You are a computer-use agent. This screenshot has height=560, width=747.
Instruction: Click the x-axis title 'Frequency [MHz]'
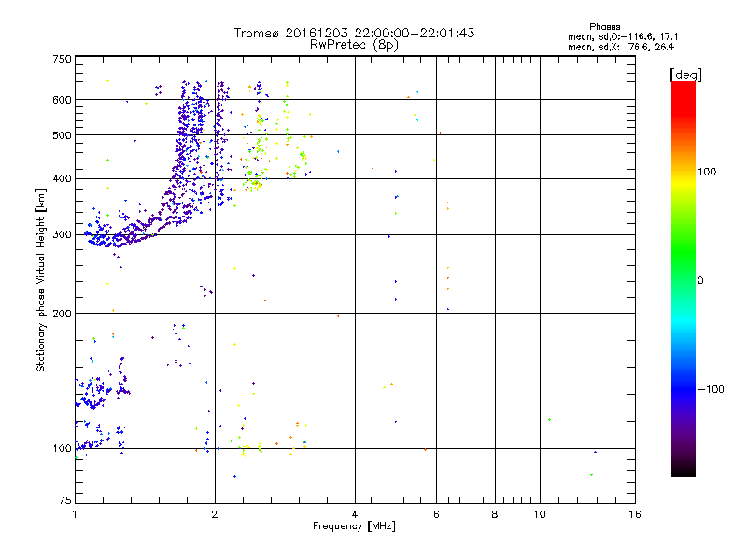(354, 526)
